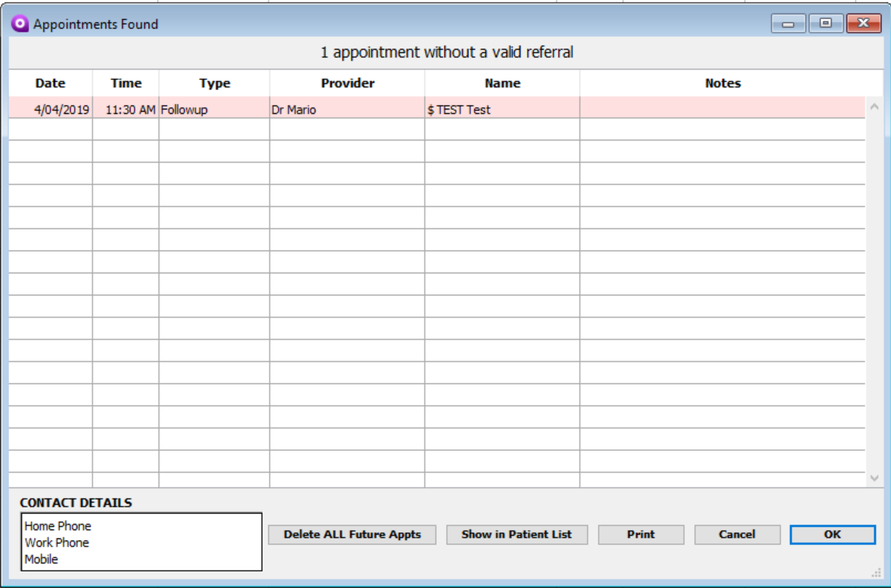Click the scroll up arrow in list
The width and height of the screenshot is (891, 588).
pos(874,107)
